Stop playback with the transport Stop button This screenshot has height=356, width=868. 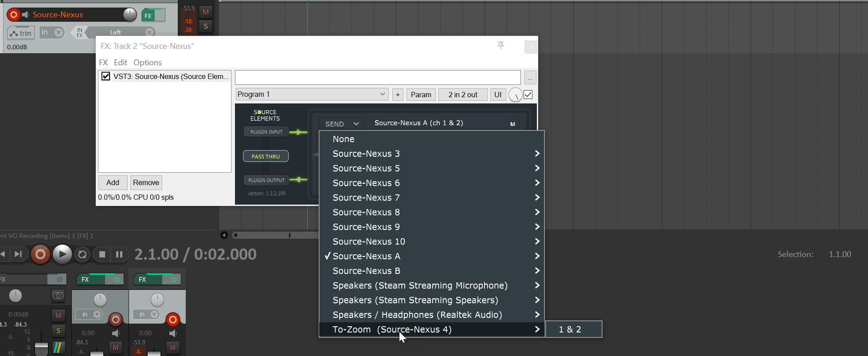pyautogui.click(x=102, y=254)
